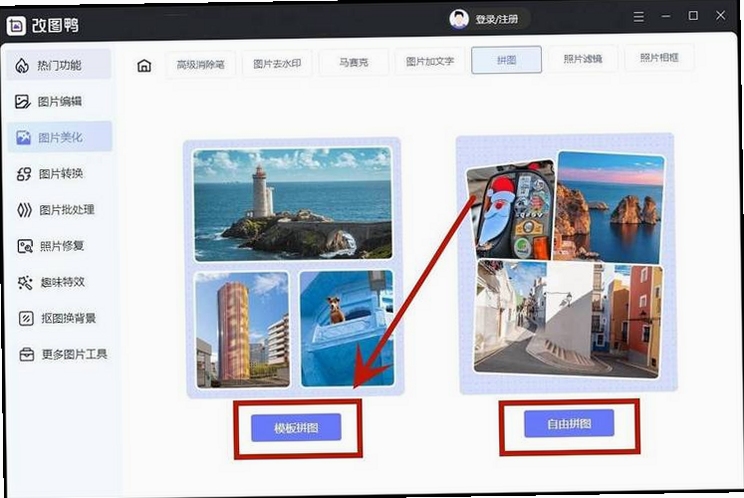
Task: Select the 图片编辑 sidebar icon
Action: 22,101
